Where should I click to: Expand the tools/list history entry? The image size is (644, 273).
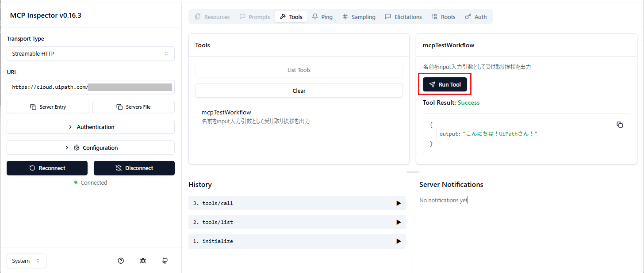click(297, 222)
